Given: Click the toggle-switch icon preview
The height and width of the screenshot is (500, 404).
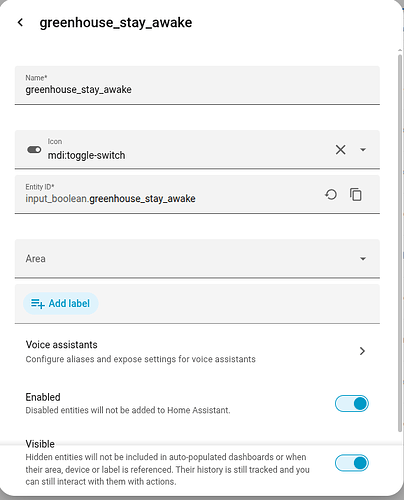Looking at the screenshot, I should pos(34,150).
